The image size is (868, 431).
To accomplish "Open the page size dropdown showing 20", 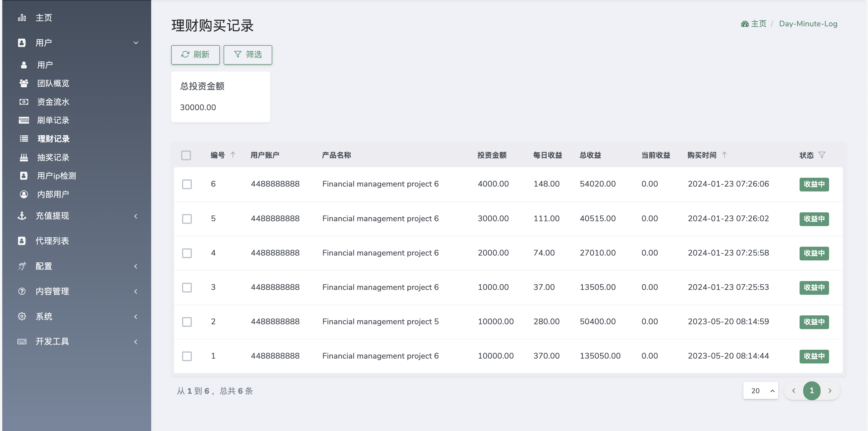I will pyautogui.click(x=761, y=391).
